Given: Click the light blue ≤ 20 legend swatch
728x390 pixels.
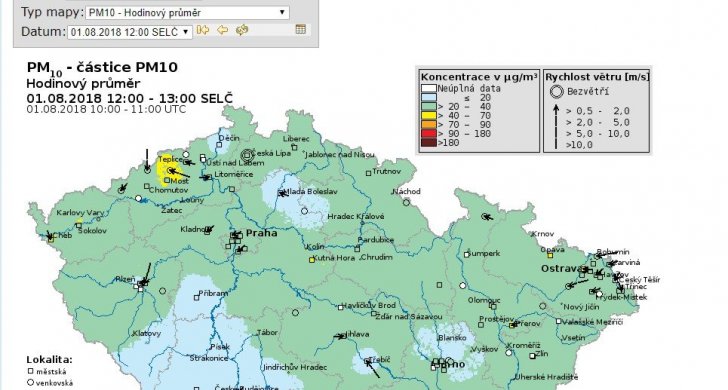Looking at the screenshot, I should (429, 98).
